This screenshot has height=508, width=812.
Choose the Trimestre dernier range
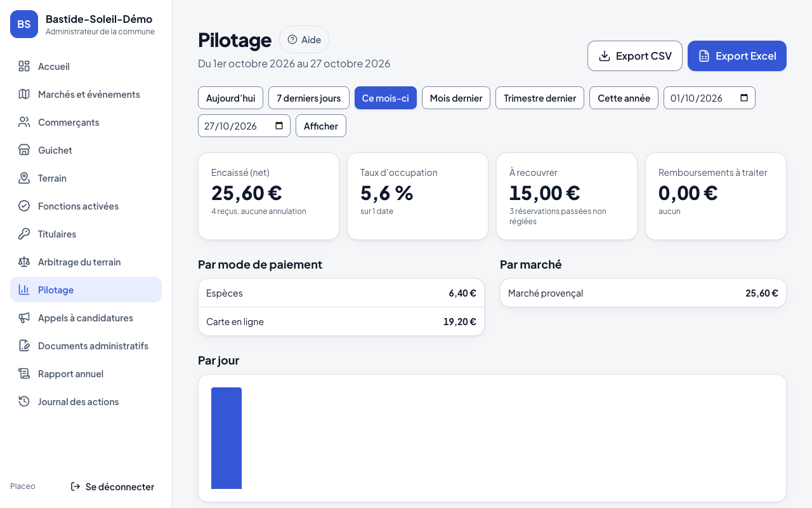(540, 98)
